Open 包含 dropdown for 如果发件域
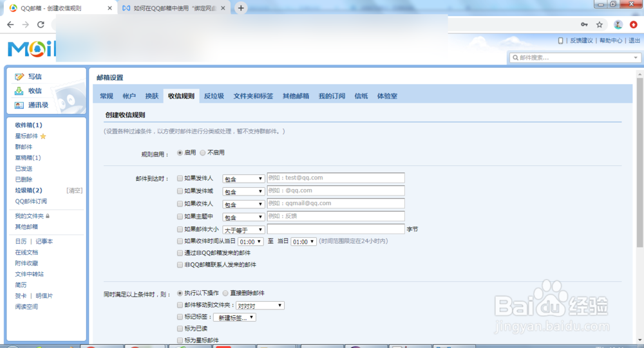Image resolution: width=644 pixels, height=348 pixels. (243, 192)
